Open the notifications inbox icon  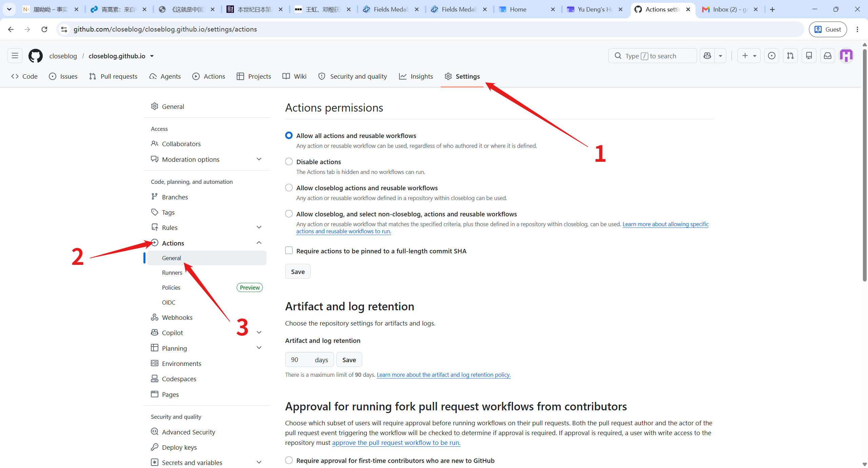tap(828, 56)
